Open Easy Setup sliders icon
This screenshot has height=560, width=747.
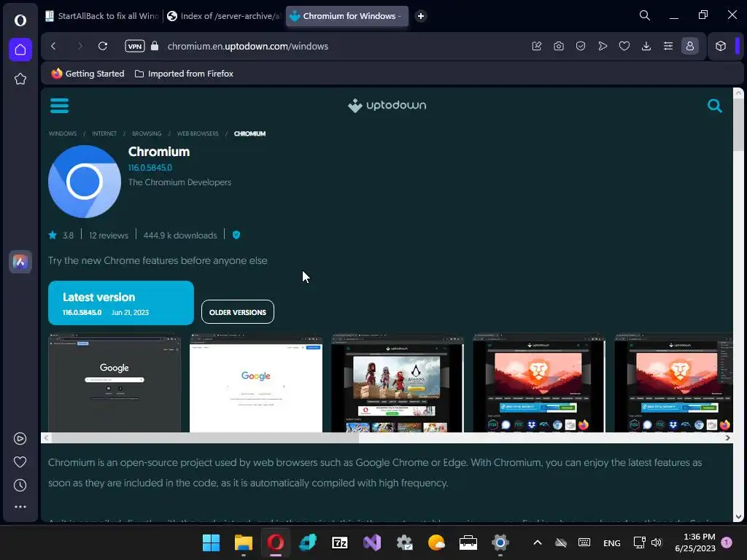click(x=668, y=46)
